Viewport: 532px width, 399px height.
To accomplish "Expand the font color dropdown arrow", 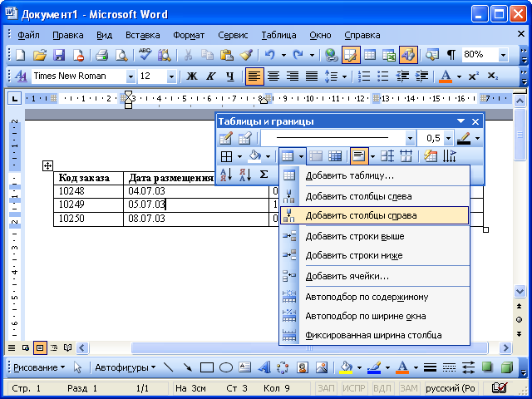I will (459, 76).
